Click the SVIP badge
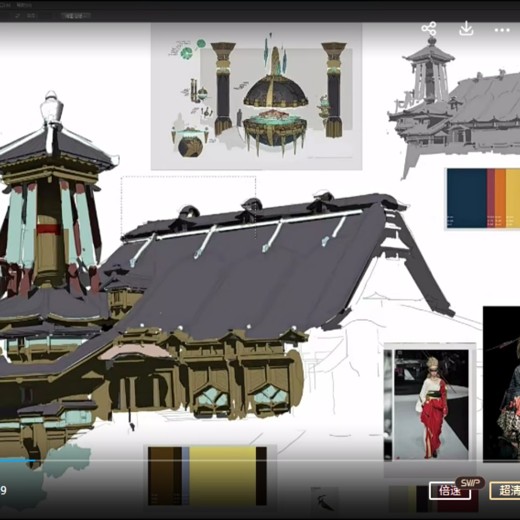 [470, 483]
